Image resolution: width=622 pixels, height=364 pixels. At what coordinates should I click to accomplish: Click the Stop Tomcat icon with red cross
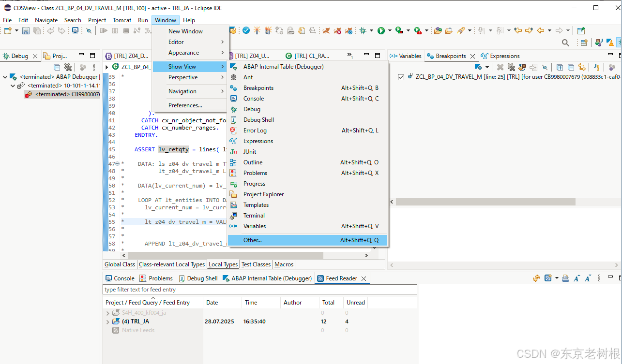click(337, 30)
